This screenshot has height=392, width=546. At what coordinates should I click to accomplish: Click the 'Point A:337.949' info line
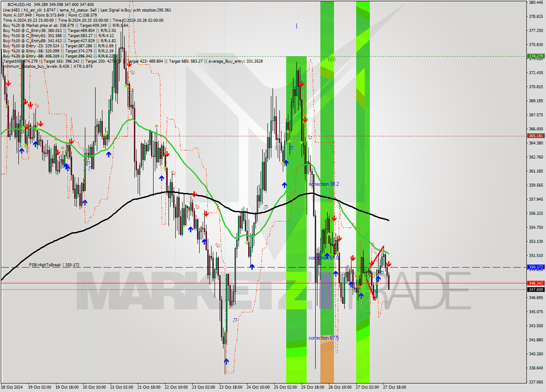tap(18, 15)
